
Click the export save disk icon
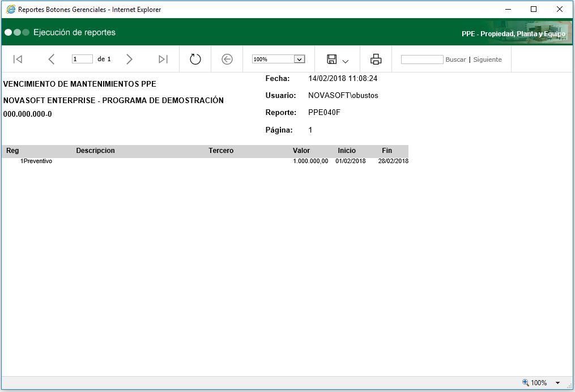[x=332, y=59]
